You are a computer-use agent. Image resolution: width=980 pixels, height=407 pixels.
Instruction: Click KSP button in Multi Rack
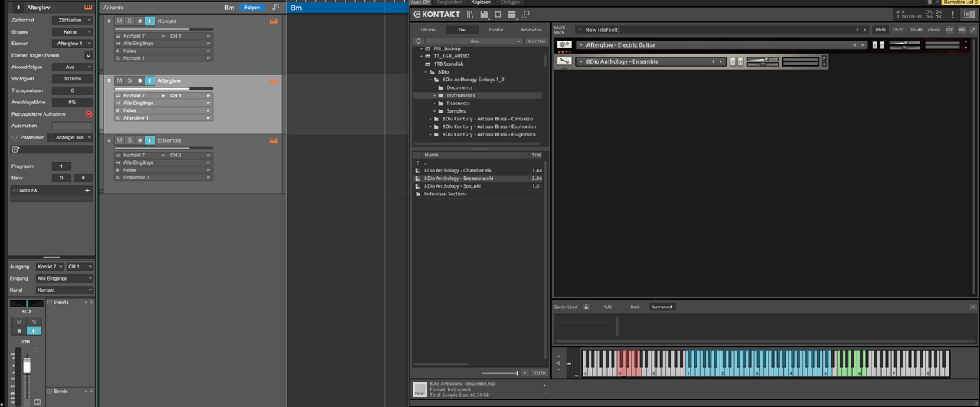950,30
